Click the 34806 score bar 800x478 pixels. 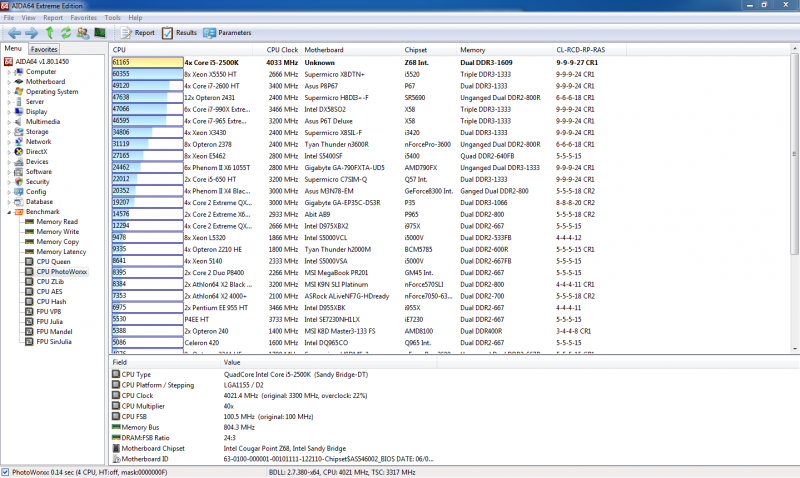(x=147, y=133)
